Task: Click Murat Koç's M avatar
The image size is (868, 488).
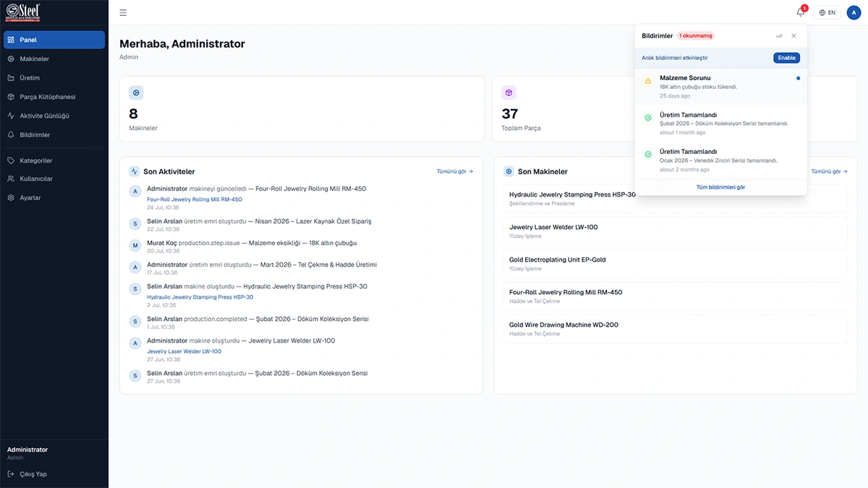Action: tap(135, 246)
